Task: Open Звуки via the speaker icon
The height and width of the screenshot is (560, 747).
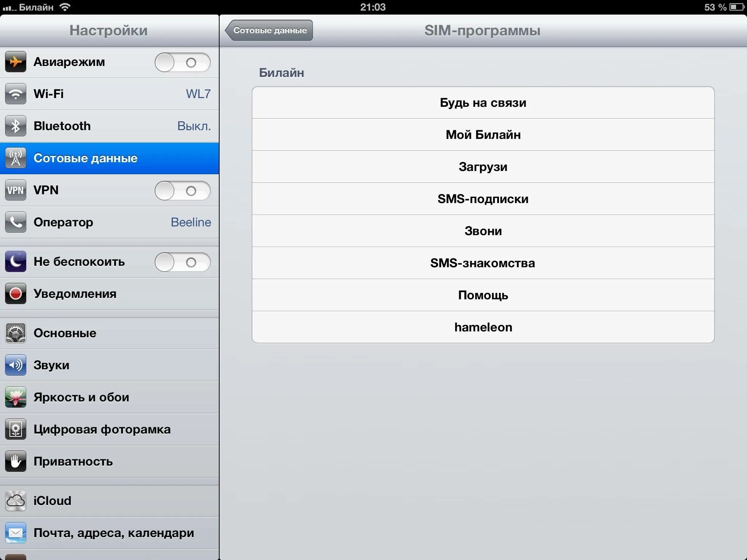Action: pyautogui.click(x=15, y=365)
